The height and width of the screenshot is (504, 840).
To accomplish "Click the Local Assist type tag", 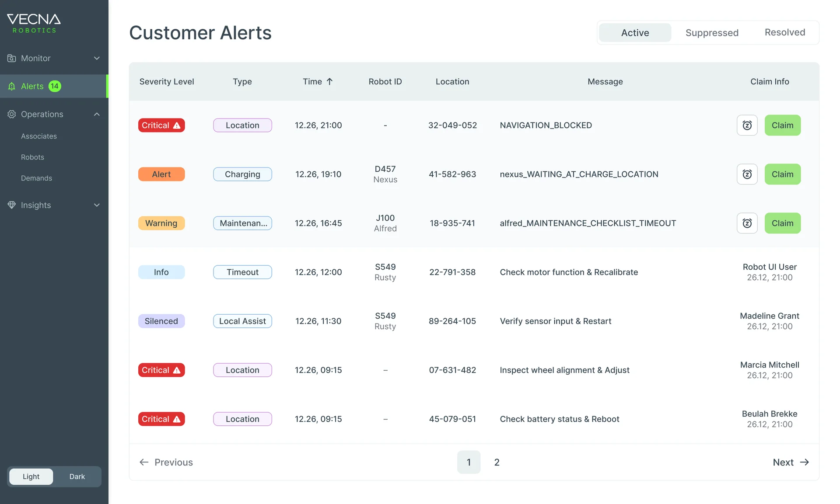I will pos(242,321).
